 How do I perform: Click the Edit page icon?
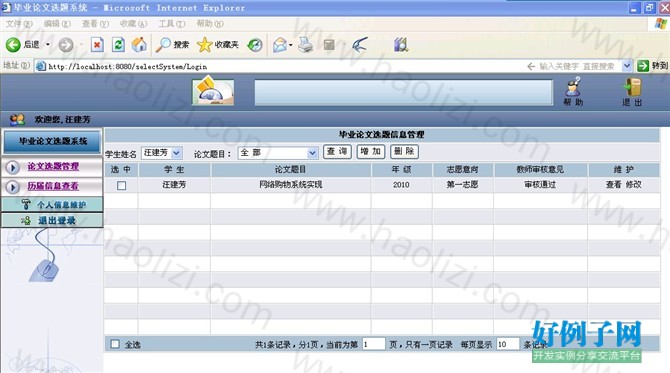pos(329,44)
